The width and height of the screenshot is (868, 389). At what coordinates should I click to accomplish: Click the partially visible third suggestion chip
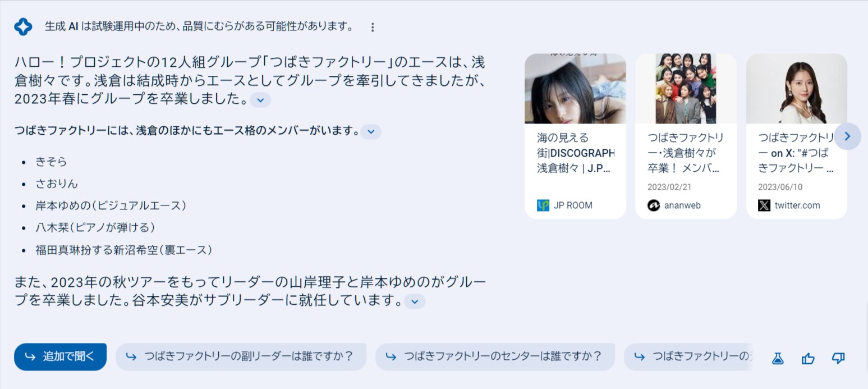(688, 357)
